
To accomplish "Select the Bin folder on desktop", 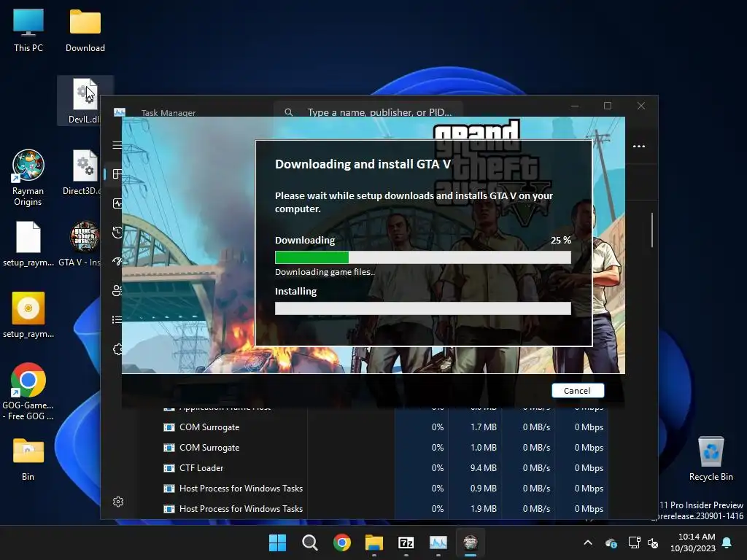I will tap(28, 459).
